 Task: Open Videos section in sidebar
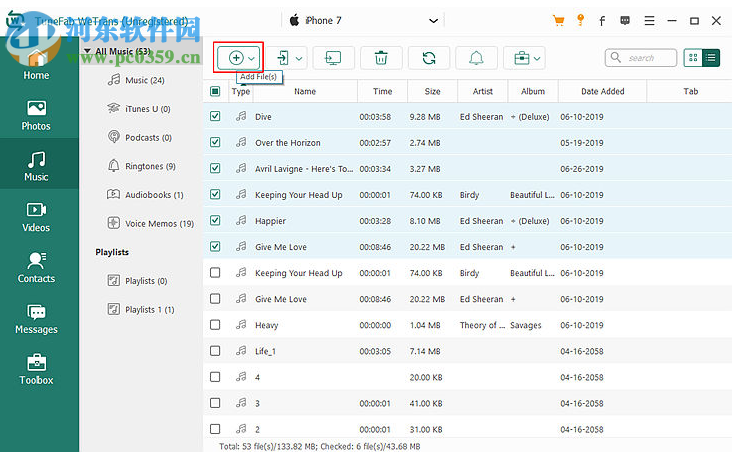point(36,217)
